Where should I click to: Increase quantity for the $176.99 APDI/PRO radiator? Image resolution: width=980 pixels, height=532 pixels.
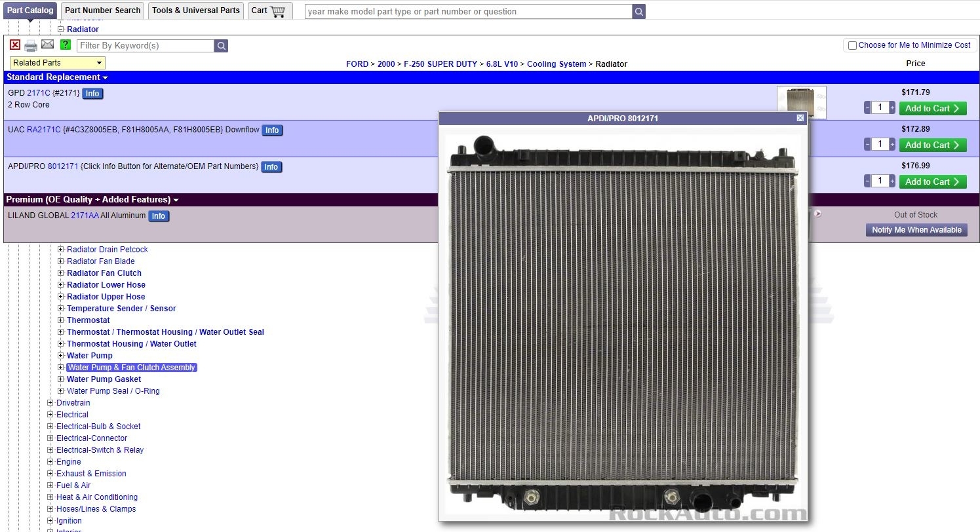click(x=892, y=181)
